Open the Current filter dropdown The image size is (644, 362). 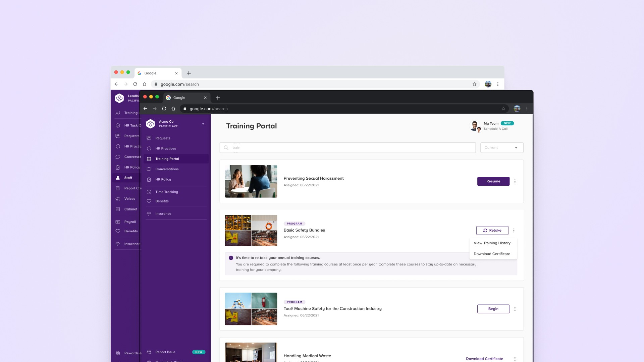coord(502,147)
